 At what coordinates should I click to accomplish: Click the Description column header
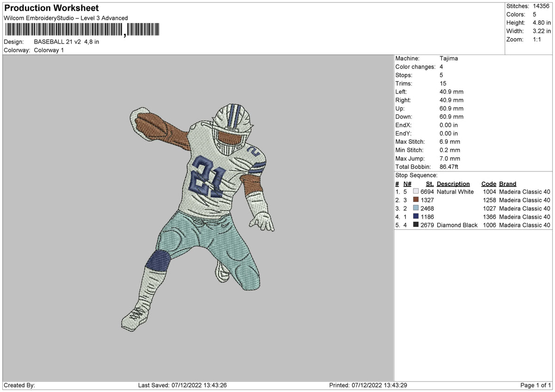pyautogui.click(x=453, y=184)
